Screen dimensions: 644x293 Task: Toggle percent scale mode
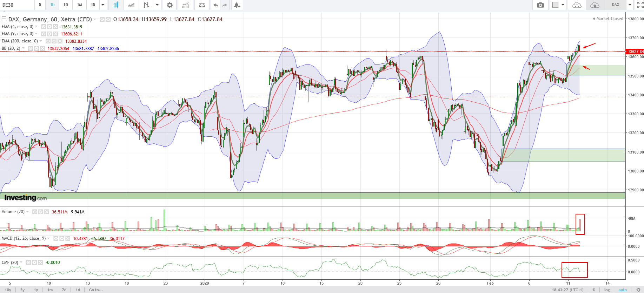pos(594,290)
